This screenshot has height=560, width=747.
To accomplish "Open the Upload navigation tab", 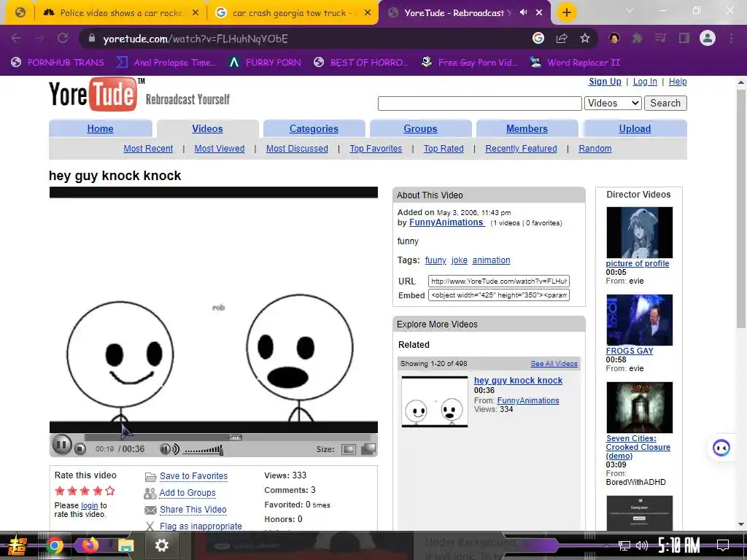I will click(x=635, y=129).
